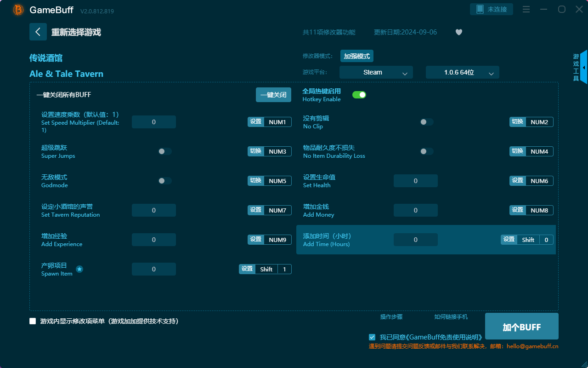Click the Shift modifier for Spawn Item

pyautogui.click(x=266, y=269)
